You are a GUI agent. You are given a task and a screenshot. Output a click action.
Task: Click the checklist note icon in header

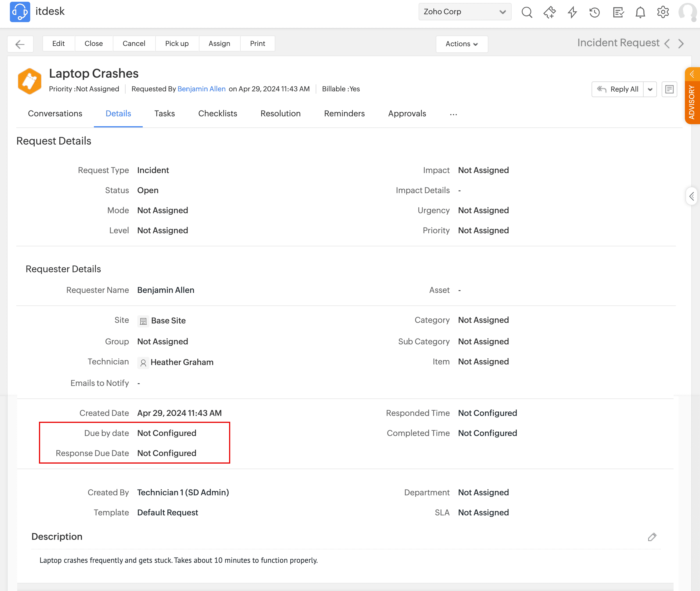(x=618, y=13)
